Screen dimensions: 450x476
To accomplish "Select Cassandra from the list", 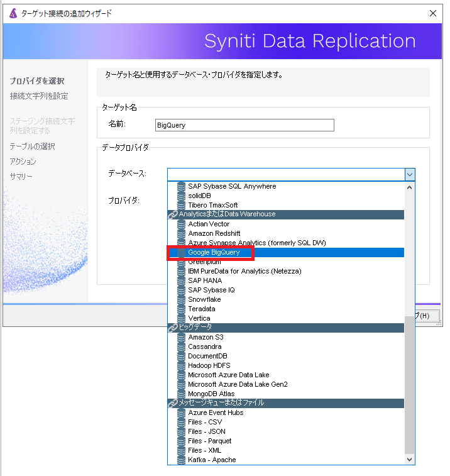I will [286, 346].
